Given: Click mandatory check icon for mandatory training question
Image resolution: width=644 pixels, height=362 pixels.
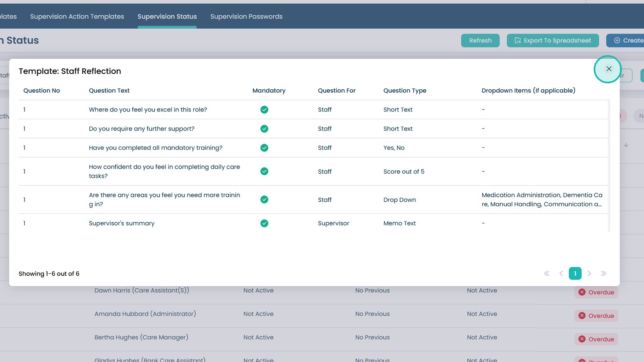Looking at the screenshot, I should coord(264,148).
